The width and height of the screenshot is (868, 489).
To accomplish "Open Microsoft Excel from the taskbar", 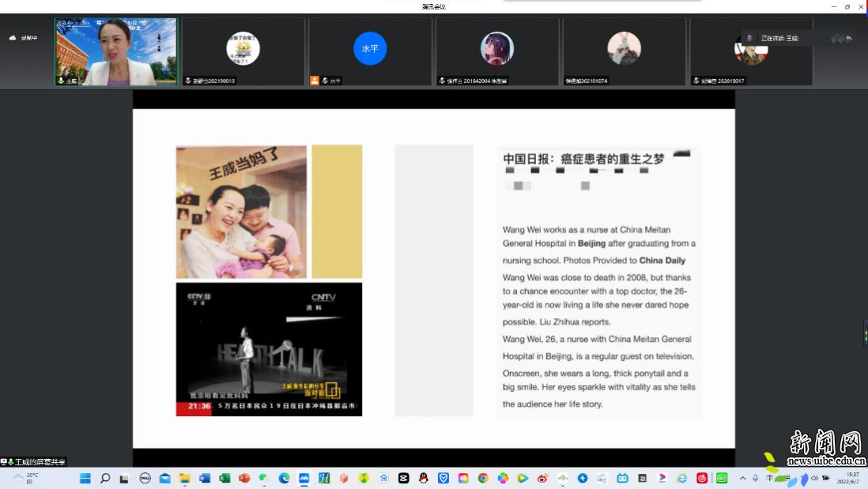I will click(225, 479).
